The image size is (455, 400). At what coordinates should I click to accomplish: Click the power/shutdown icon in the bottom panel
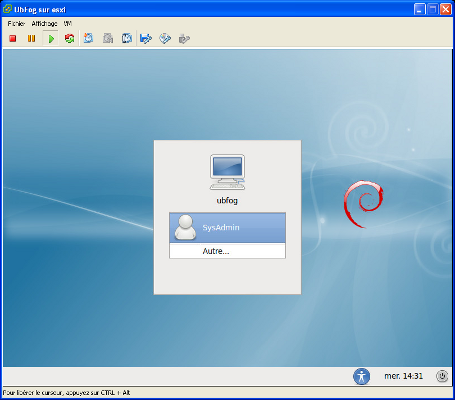pyautogui.click(x=442, y=376)
